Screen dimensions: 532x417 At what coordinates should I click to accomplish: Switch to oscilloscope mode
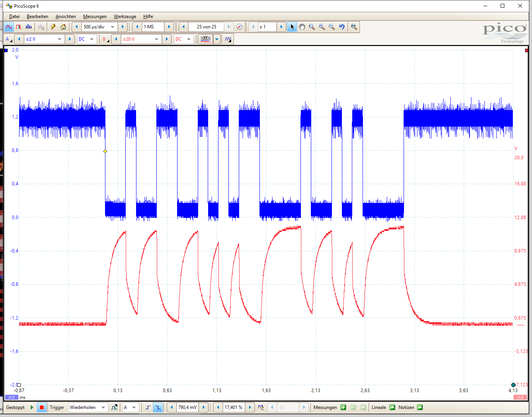tap(9, 27)
